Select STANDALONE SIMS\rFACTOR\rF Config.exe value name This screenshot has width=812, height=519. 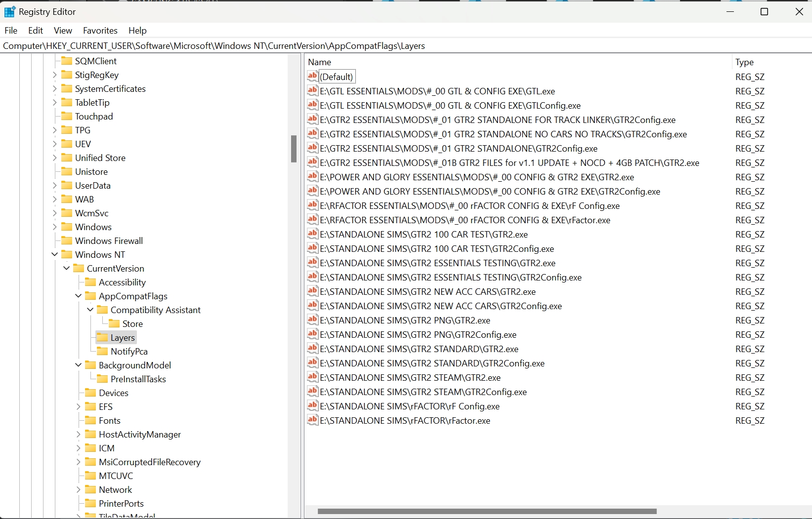pyautogui.click(x=410, y=406)
